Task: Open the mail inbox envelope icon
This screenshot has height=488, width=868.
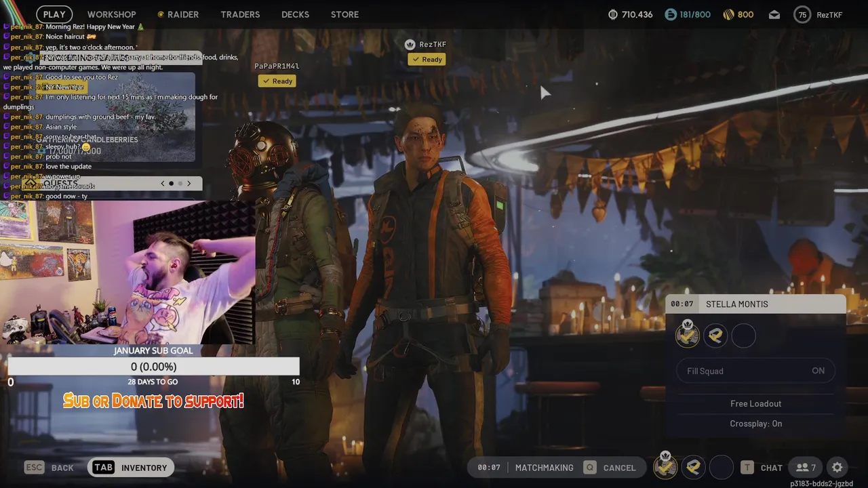Action: click(774, 14)
